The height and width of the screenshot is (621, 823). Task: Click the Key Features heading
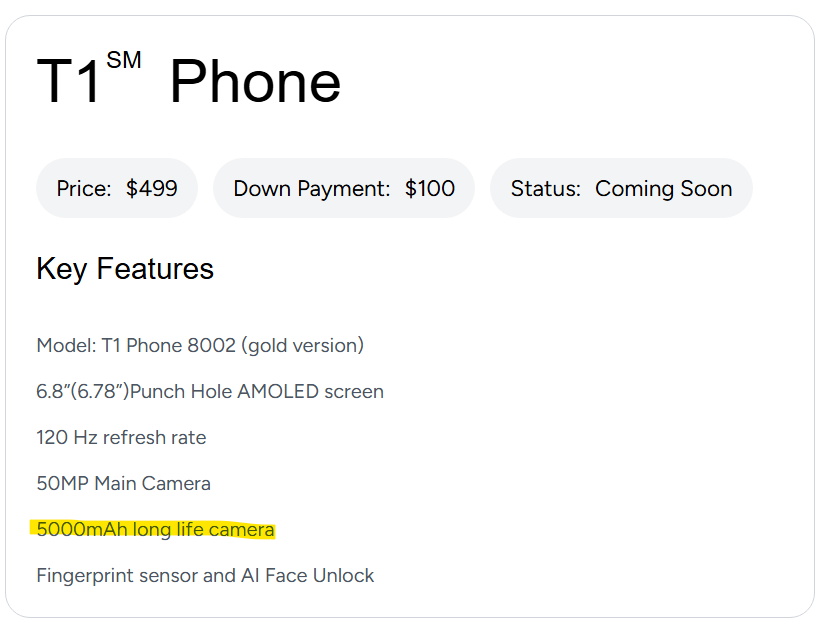pyautogui.click(x=125, y=269)
